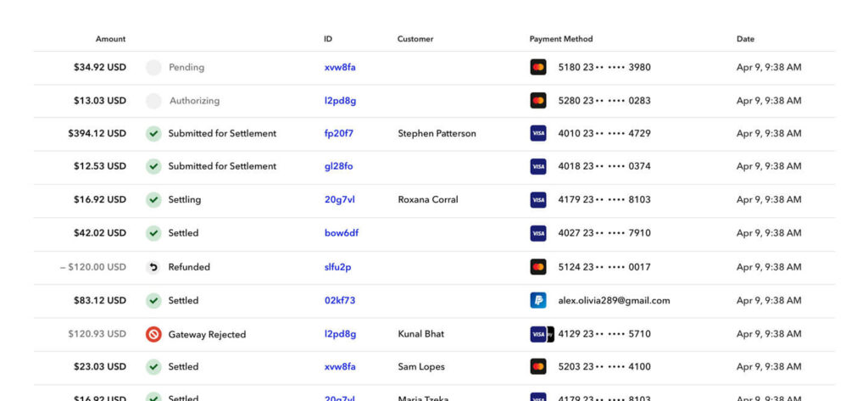Viewport: 868px width, 401px height.
Task: Click the Authorizing status text
Action: coord(194,101)
